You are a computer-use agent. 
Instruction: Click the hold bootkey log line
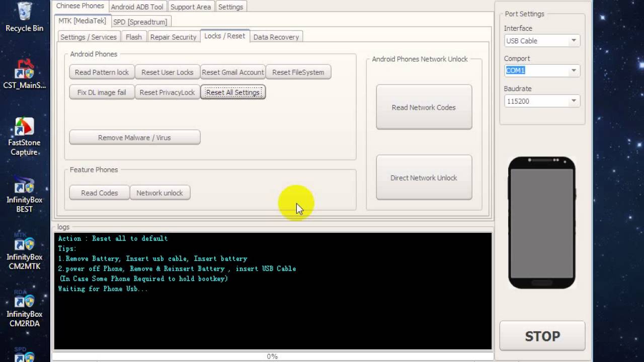click(143, 279)
